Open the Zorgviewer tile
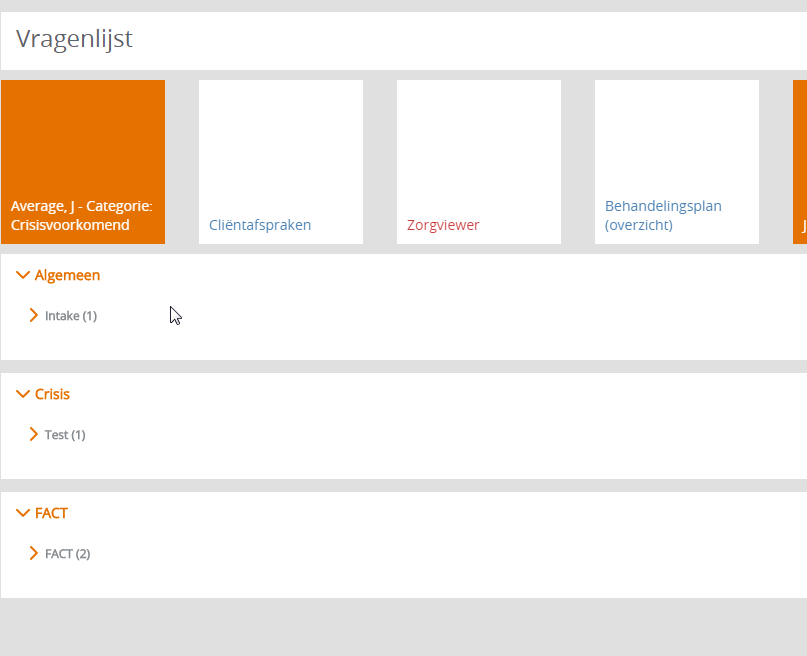 pos(479,162)
